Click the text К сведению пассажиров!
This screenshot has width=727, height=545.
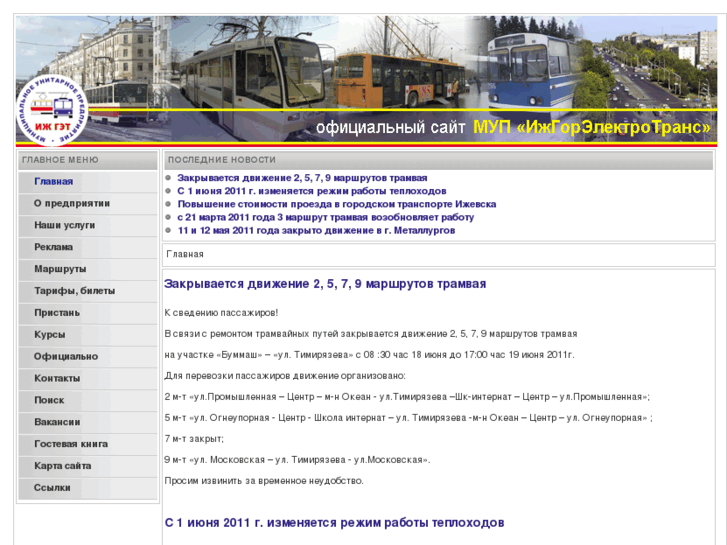pos(221,313)
